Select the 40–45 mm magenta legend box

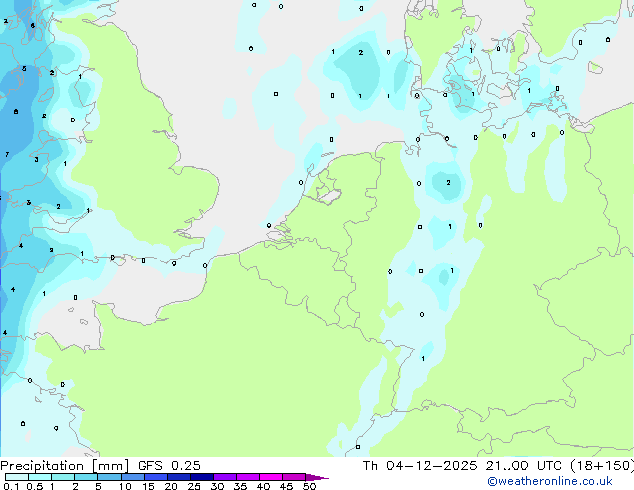click(271, 477)
